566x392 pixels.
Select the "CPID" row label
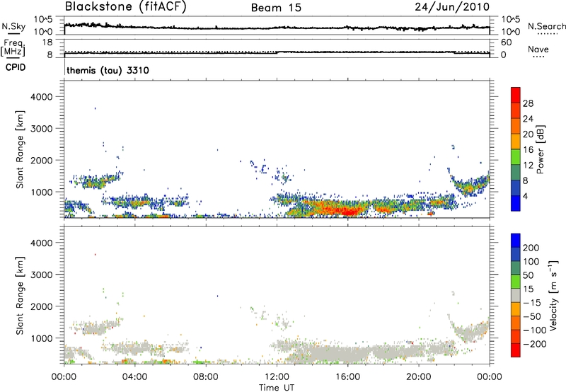tap(16, 67)
